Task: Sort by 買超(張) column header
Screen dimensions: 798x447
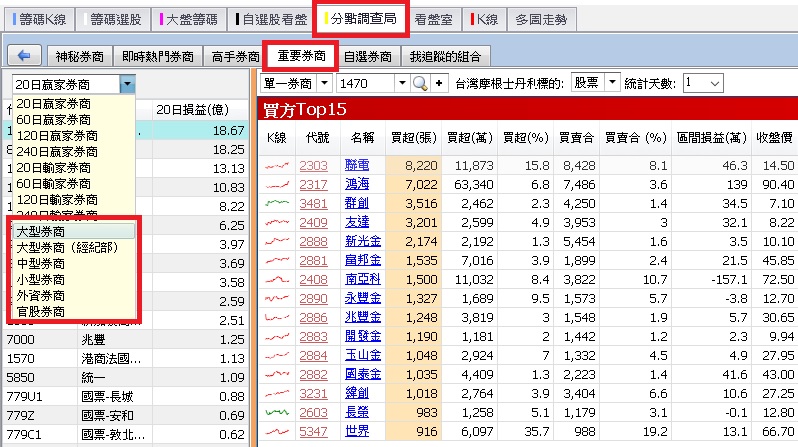Action: [414, 138]
